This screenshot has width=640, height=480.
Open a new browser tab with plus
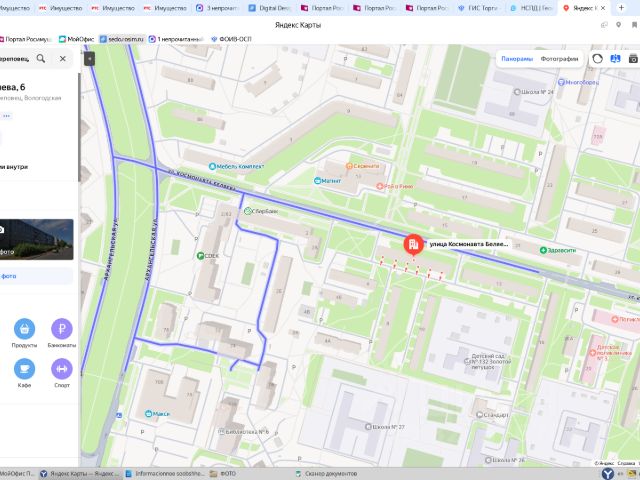coord(621,8)
